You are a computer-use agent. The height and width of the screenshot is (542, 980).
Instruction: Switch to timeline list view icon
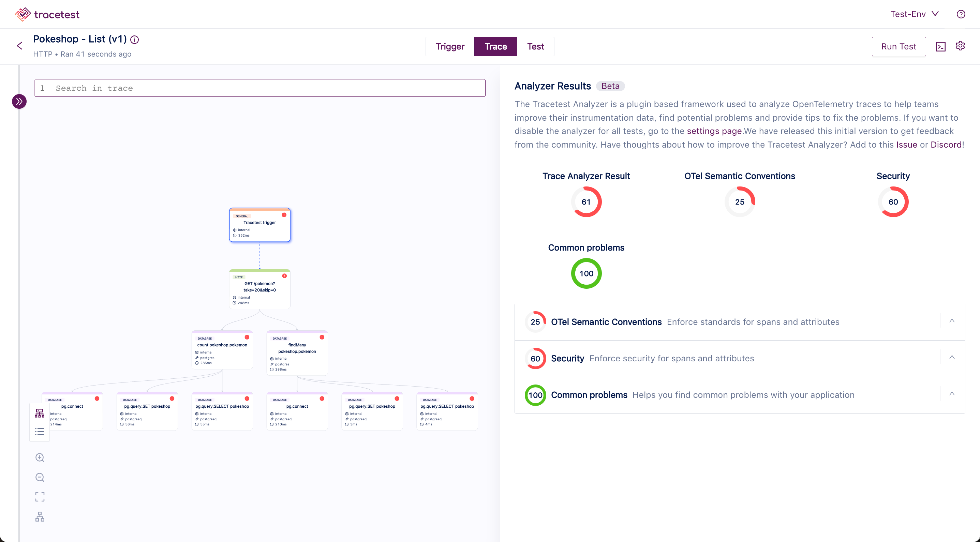point(40,432)
